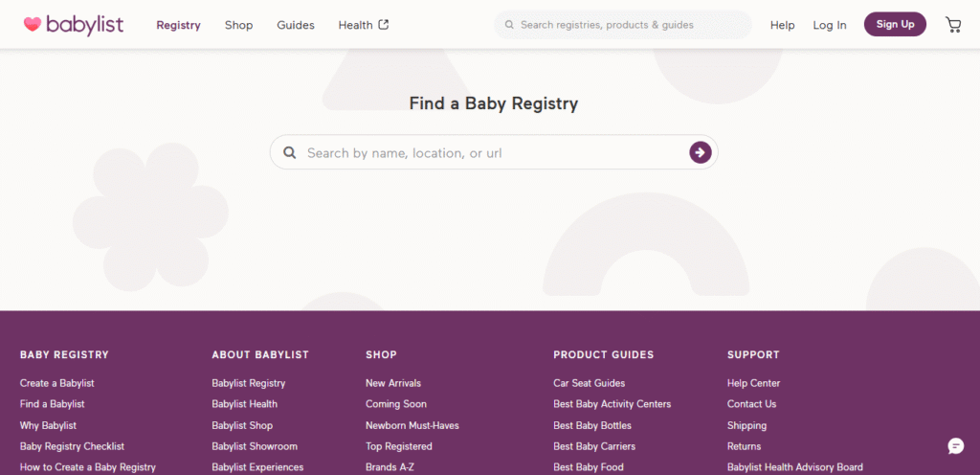Open the Help link in header
Image resolution: width=980 pixels, height=475 pixels.
pos(782,25)
